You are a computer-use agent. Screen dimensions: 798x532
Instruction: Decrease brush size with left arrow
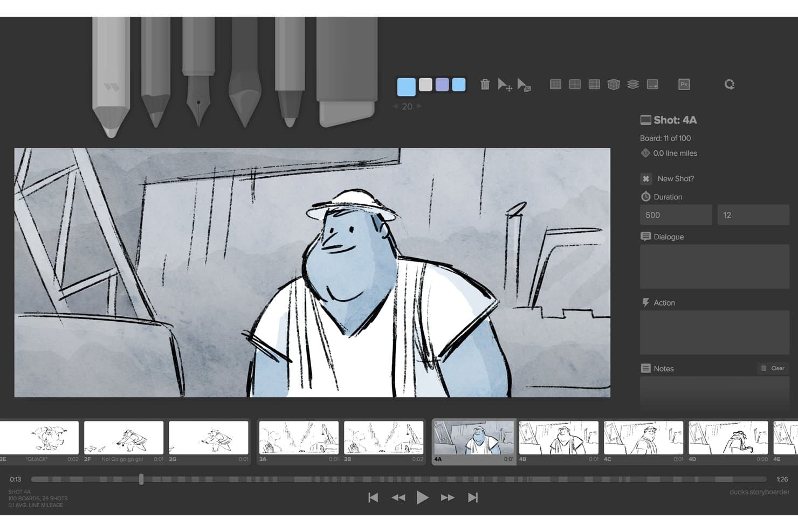pos(395,106)
